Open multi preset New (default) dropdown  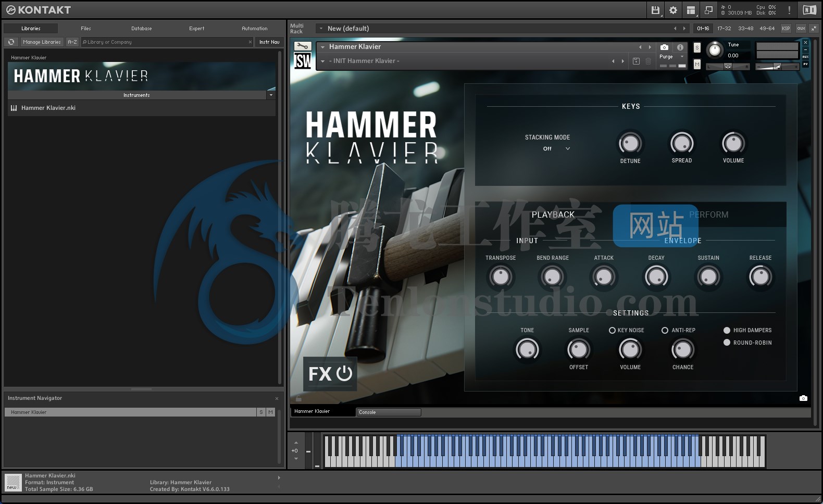tap(321, 29)
